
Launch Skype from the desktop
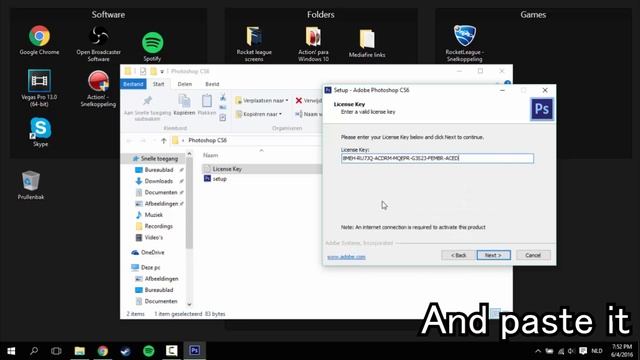pos(40,132)
